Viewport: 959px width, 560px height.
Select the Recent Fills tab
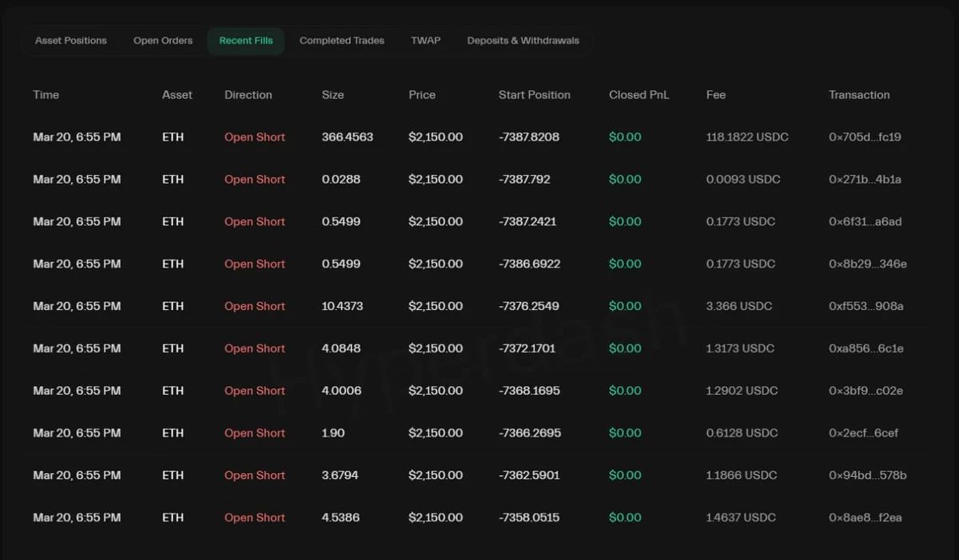click(246, 41)
